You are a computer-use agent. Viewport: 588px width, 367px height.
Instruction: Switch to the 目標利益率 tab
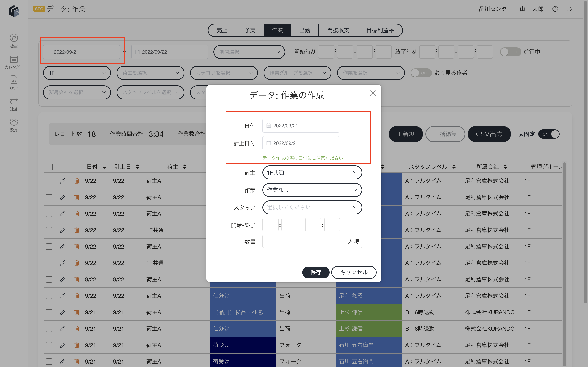[380, 30]
